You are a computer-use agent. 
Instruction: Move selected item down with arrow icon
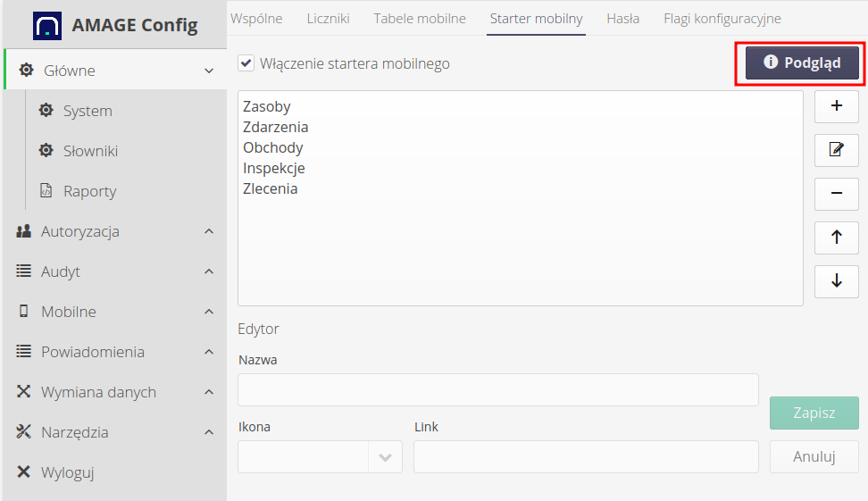point(837,280)
